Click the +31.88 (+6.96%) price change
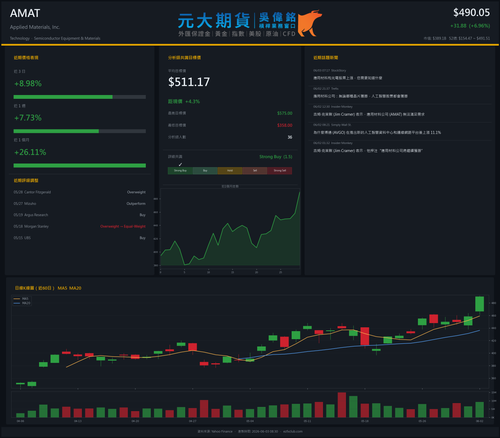Viewport: 500px width, 438px height. [x=470, y=26]
